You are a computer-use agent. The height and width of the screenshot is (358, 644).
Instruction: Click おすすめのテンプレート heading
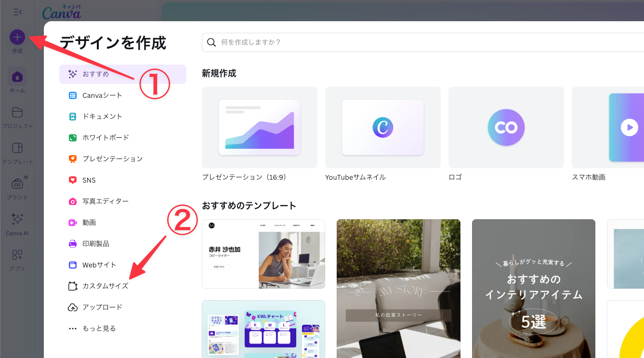click(249, 206)
